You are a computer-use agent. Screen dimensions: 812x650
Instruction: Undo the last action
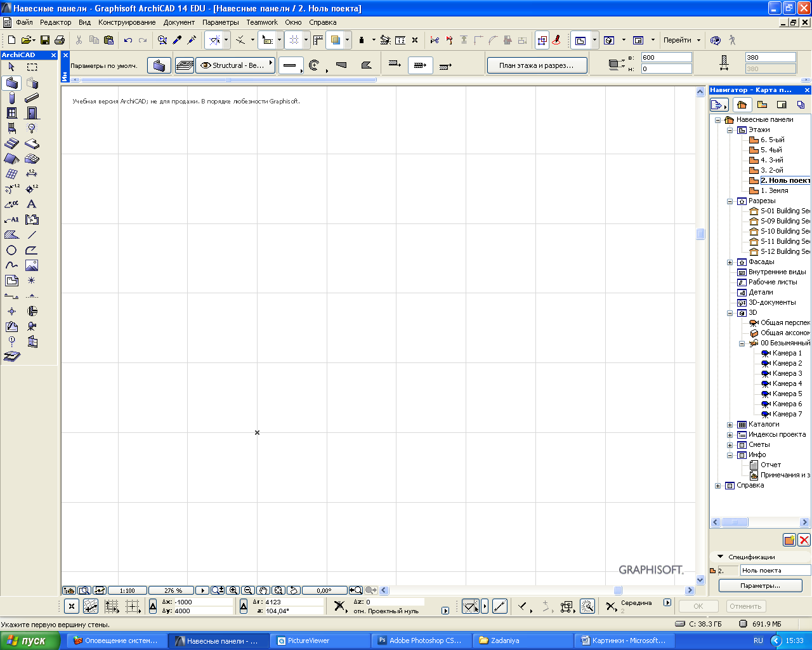(128, 40)
